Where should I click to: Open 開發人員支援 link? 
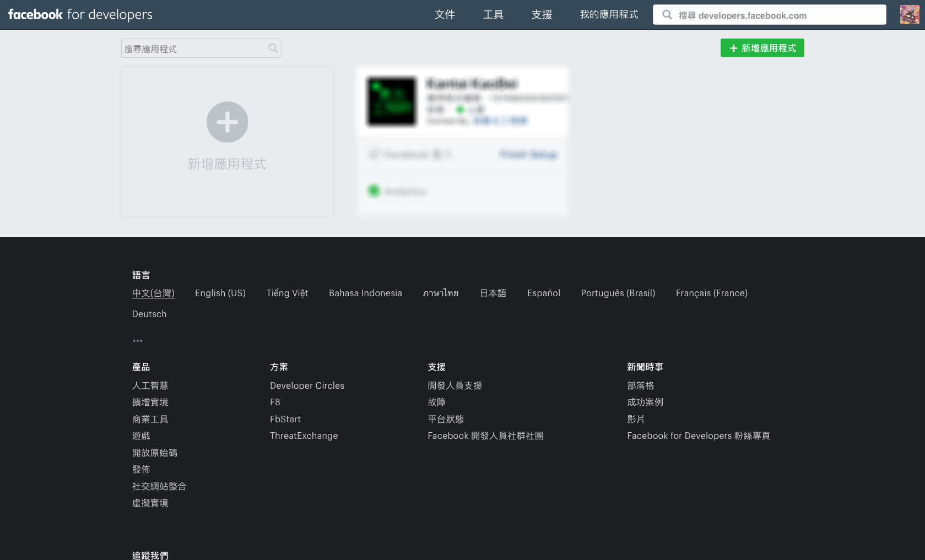pos(455,385)
